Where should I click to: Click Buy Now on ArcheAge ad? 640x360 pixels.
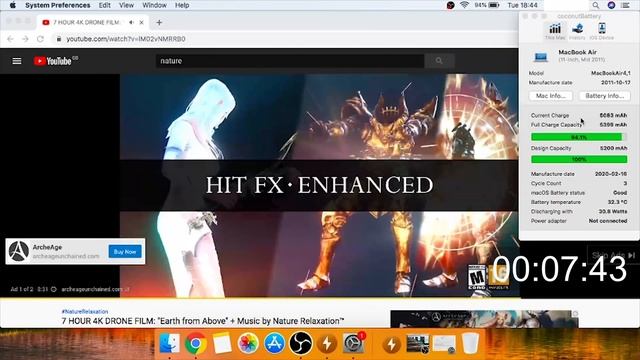point(125,251)
